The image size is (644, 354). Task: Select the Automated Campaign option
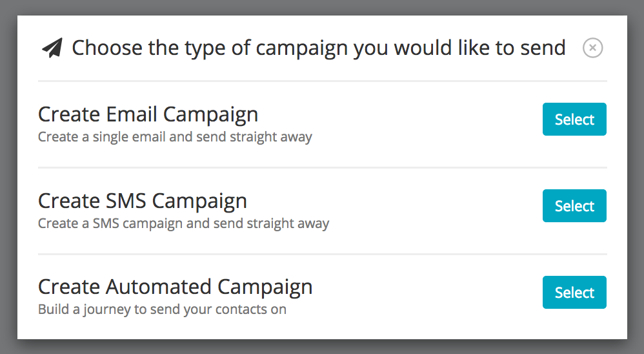click(x=574, y=293)
